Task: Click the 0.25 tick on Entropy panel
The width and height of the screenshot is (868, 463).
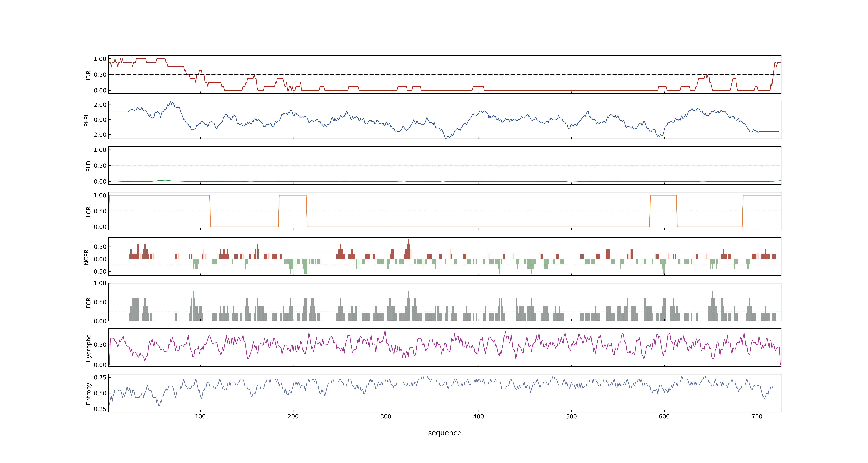Action: [x=100, y=409]
